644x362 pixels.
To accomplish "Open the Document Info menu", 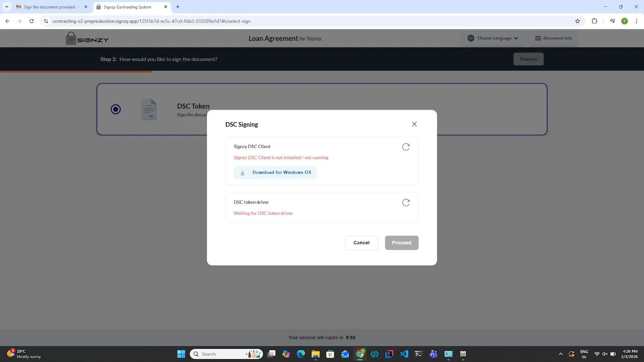I will tap(553, 38).
